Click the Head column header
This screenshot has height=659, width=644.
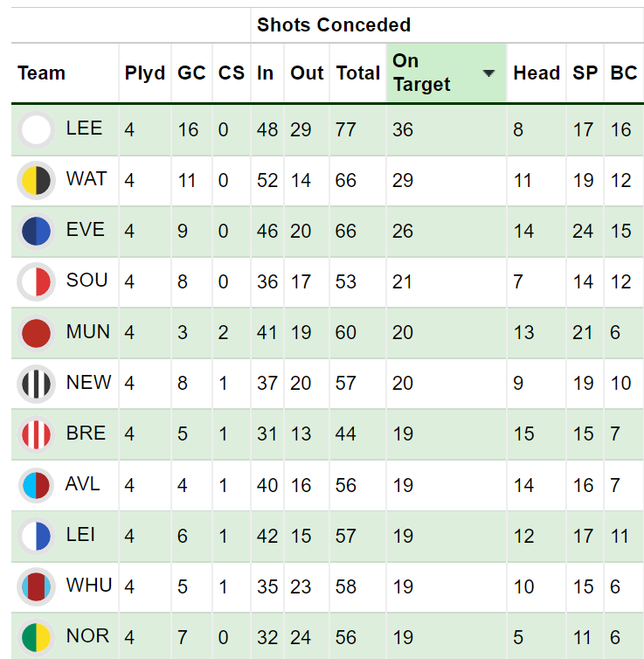click(537, 73)
